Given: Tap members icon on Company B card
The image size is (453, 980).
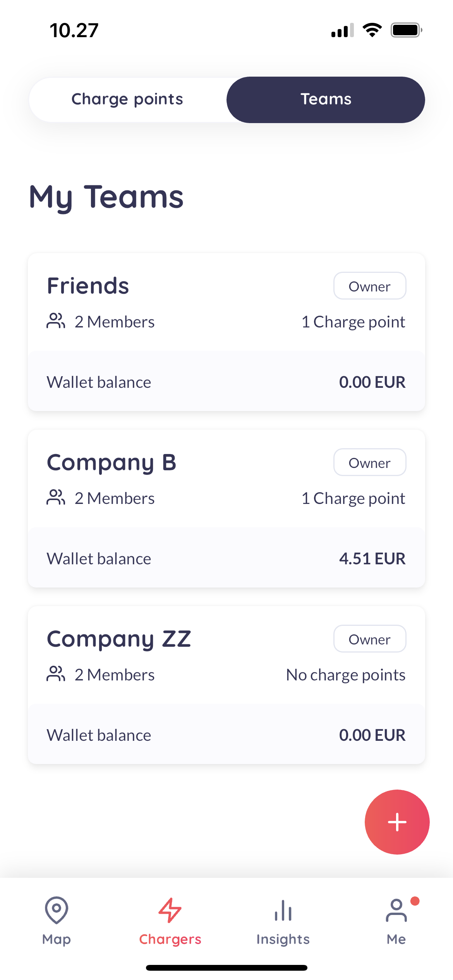Looking at the screenshot, I should (56, 497).
